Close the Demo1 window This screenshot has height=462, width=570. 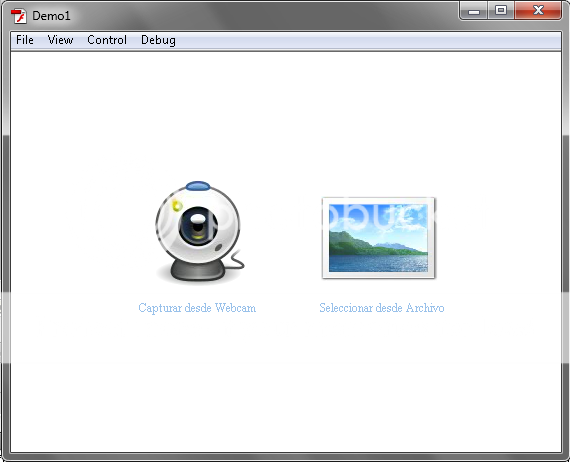tap(538, 11)
